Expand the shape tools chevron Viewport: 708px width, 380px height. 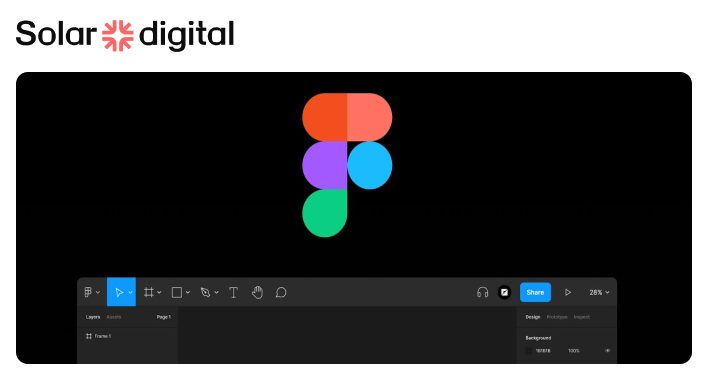[188, 292]
